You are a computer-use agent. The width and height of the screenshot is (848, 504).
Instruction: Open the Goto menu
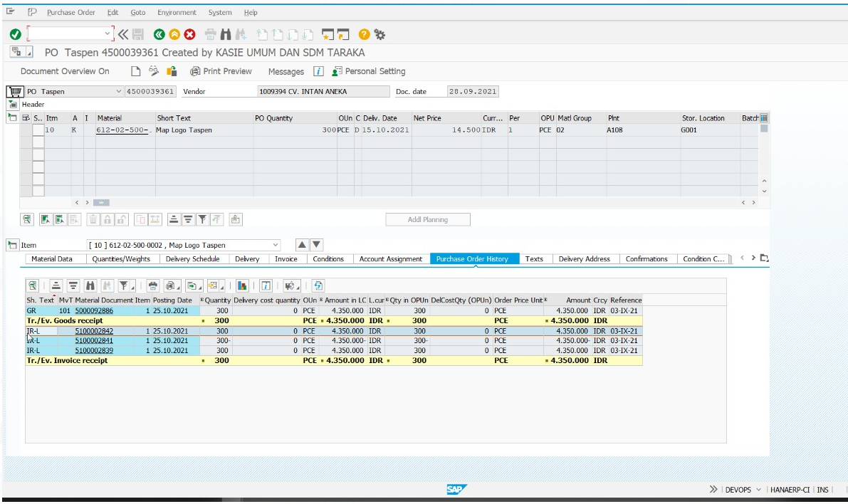point(138,12)
